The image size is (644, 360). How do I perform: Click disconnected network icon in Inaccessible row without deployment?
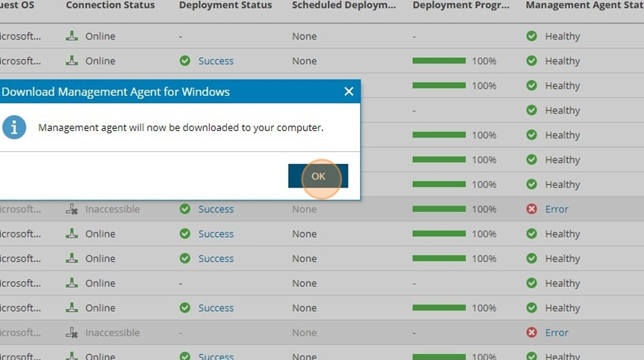72,333
